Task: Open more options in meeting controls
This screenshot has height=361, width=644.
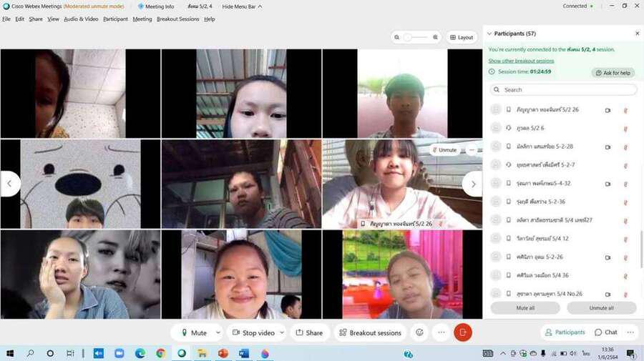Action: 441,332
